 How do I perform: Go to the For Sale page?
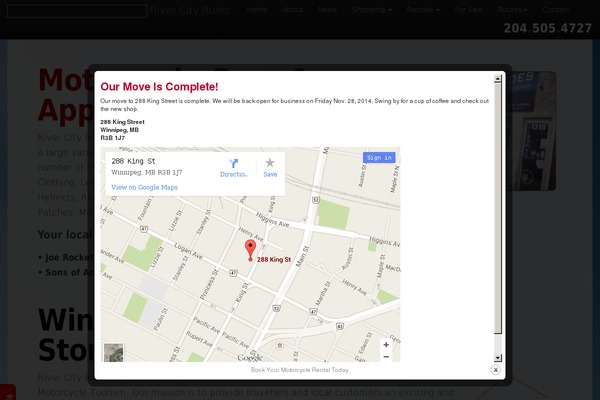click(468, 10)
